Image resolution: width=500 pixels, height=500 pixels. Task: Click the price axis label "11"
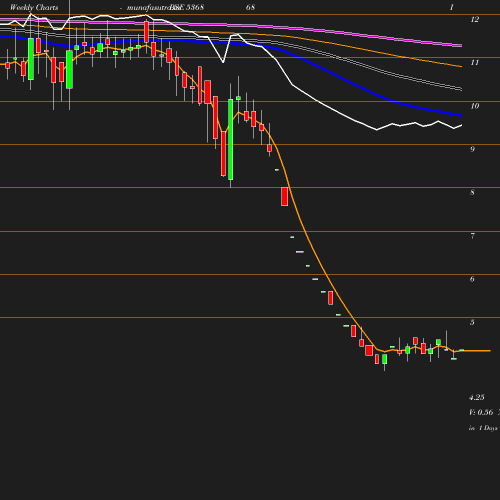pyautogui.click(x=475, y=62)
